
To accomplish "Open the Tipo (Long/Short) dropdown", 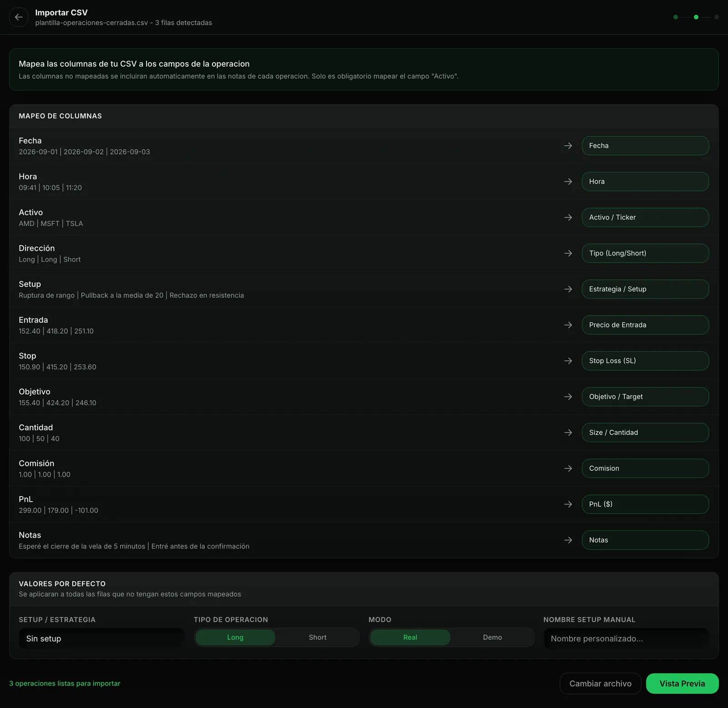I will (x=645, y=253).
